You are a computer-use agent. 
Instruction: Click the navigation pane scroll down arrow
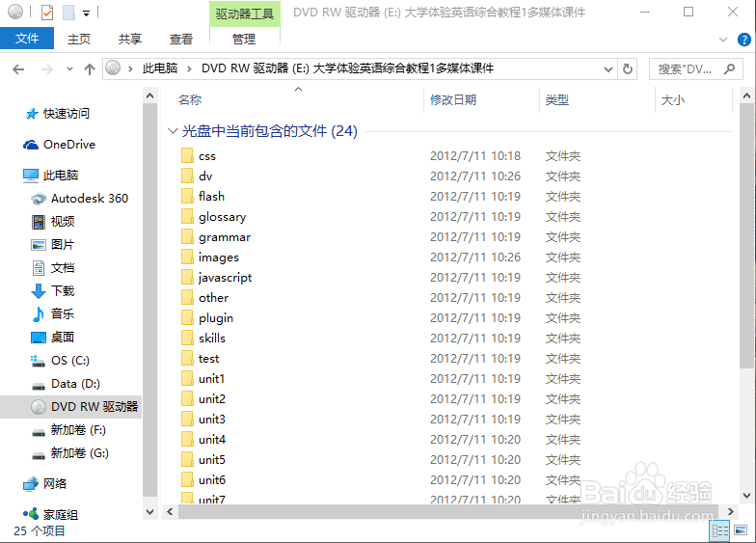(150, 511)
